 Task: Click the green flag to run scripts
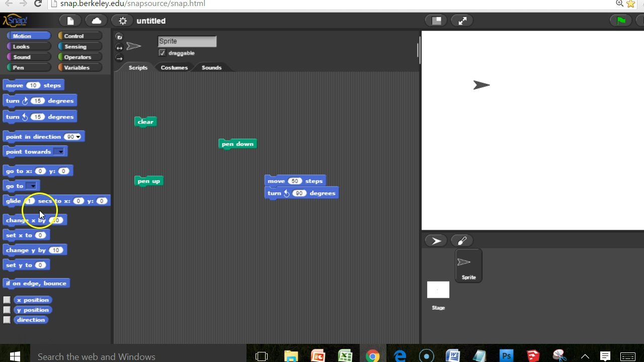(x=620, y=21)
